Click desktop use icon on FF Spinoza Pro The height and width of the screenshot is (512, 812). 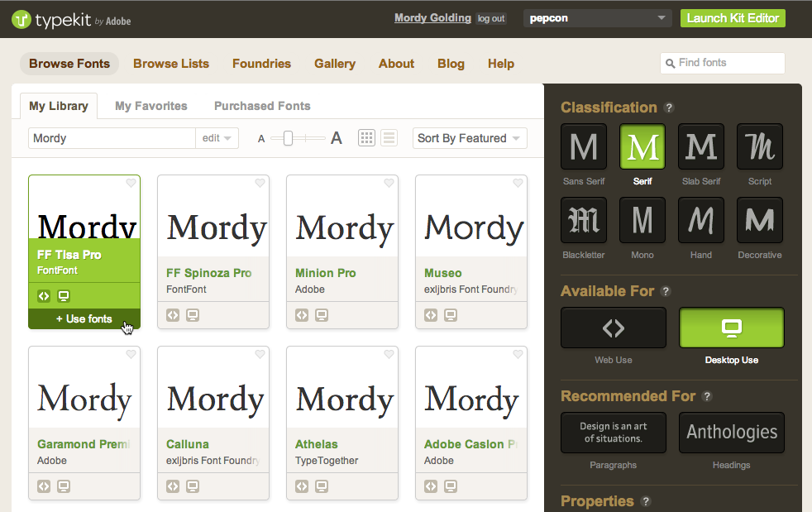point(193,315)
